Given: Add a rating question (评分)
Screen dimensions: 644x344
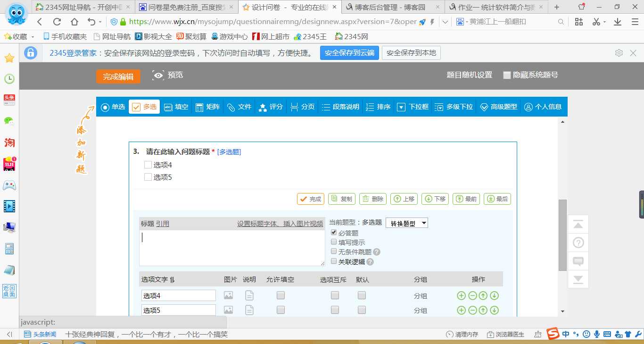Looking at the screenshot, I should tap(271, 107).
